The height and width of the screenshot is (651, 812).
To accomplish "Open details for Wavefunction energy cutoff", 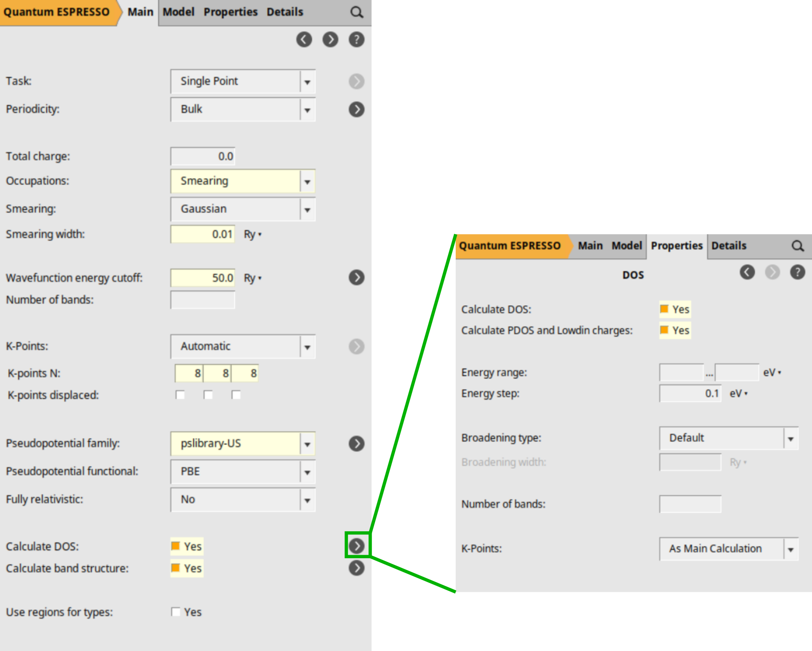I will tap(356, 277).
